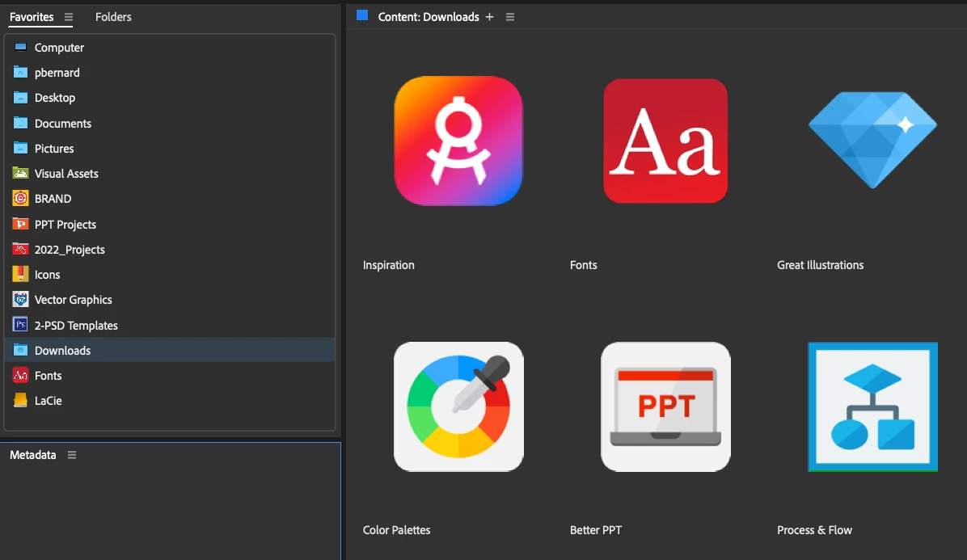Click the BRAND folder icon
The image size is (967, 560).
tap(20, 198)
